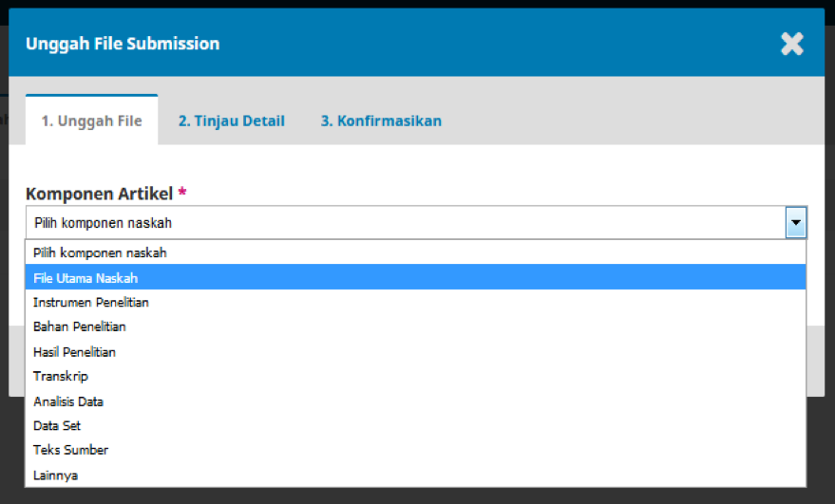Select Transkrip in the component list

[x=61, y=377]
